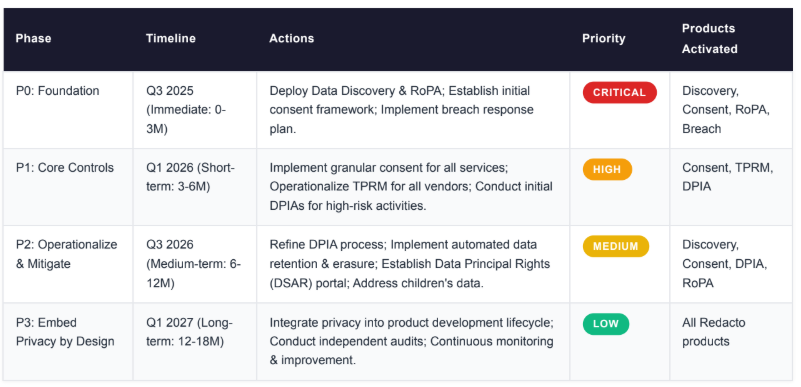Click the Timeline column header
The width and height of the screenshot is (801, 387).
[195, 39]
